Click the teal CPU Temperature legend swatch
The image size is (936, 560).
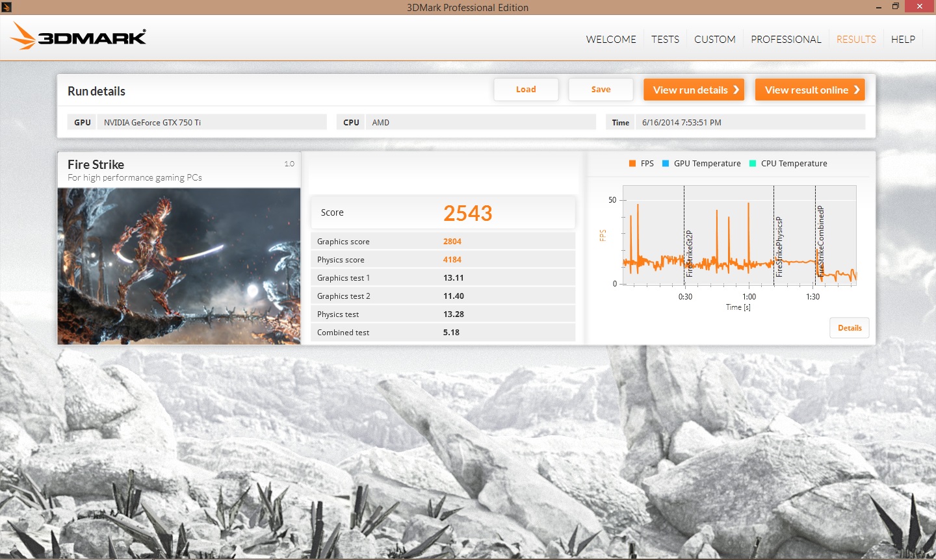point(753,164)
